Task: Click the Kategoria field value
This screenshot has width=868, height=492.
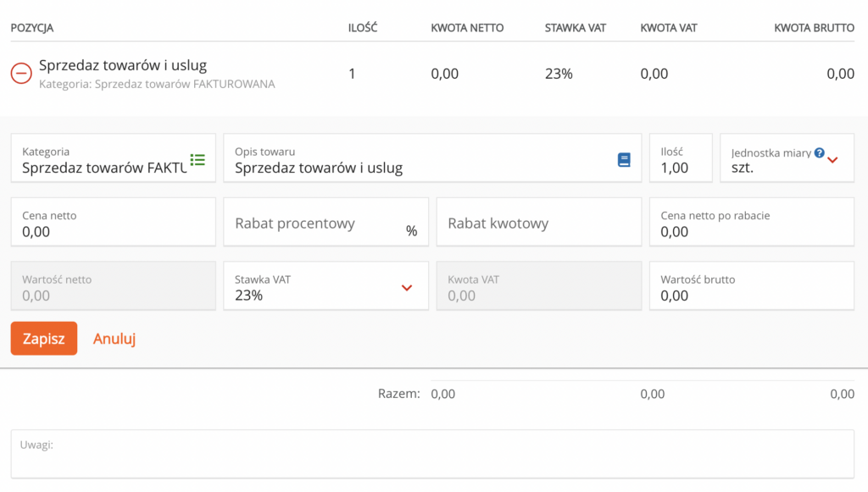Action: point(102,168)
